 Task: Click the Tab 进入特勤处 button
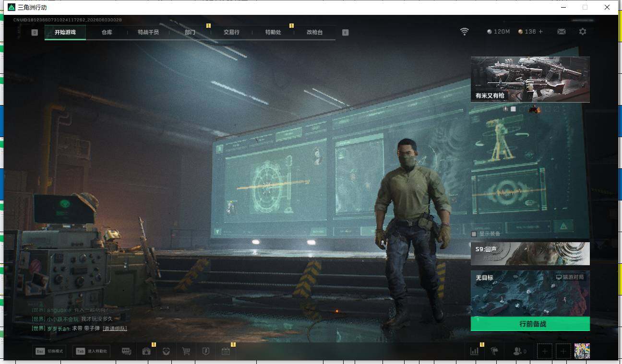click(x=92, y=352)
